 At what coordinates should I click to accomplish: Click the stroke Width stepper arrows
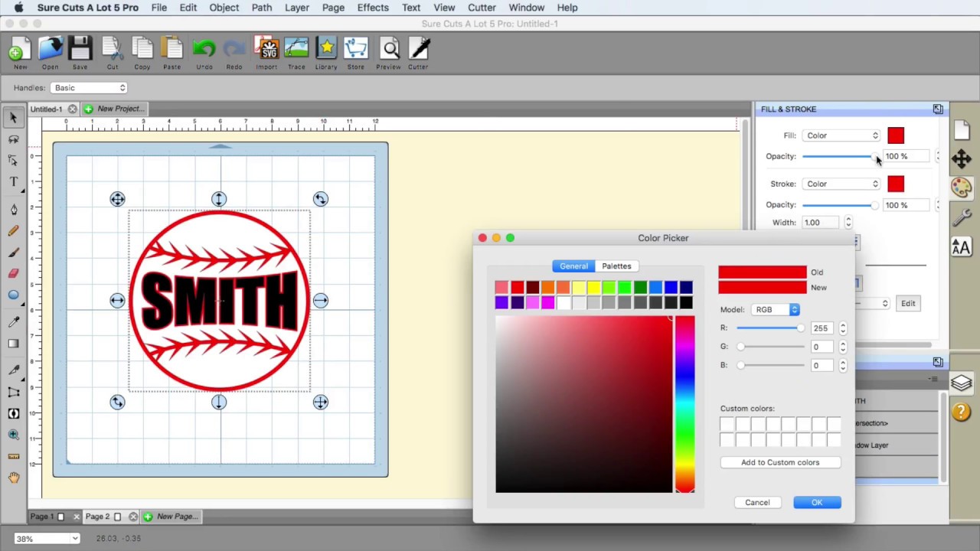coord(848,223)
